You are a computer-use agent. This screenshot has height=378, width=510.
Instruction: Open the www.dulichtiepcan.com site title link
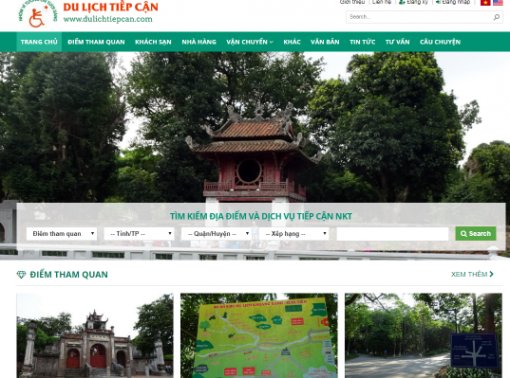[108, 19]
